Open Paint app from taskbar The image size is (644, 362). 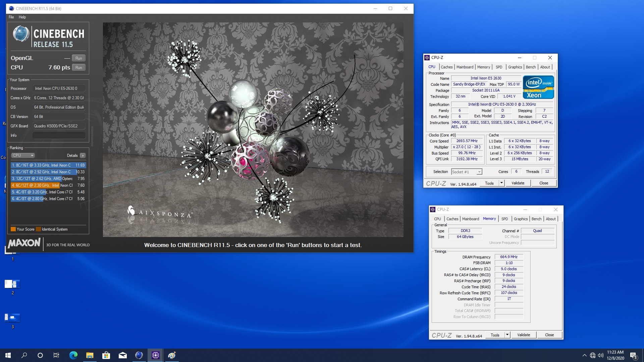click(x=172, y=355)
